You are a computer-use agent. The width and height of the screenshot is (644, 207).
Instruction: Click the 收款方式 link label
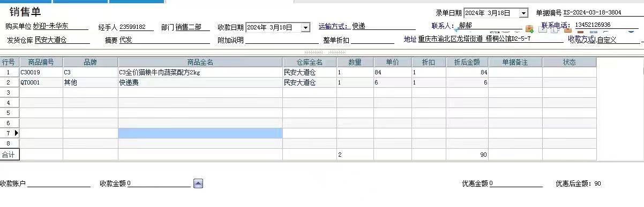pos(582,39)
